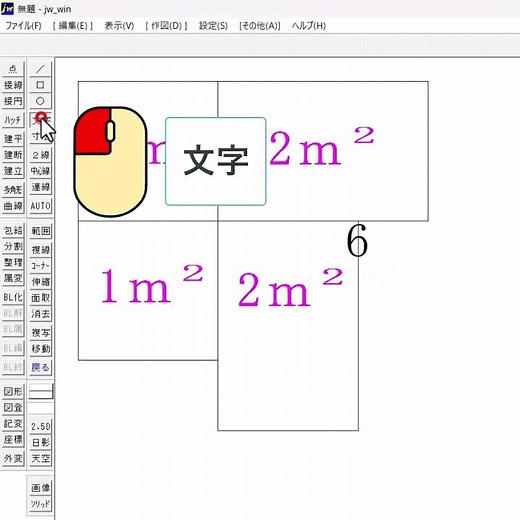Screen dimensions: 520x520
Task: Select the 中心線 center line tool
Action: point(40,171)
